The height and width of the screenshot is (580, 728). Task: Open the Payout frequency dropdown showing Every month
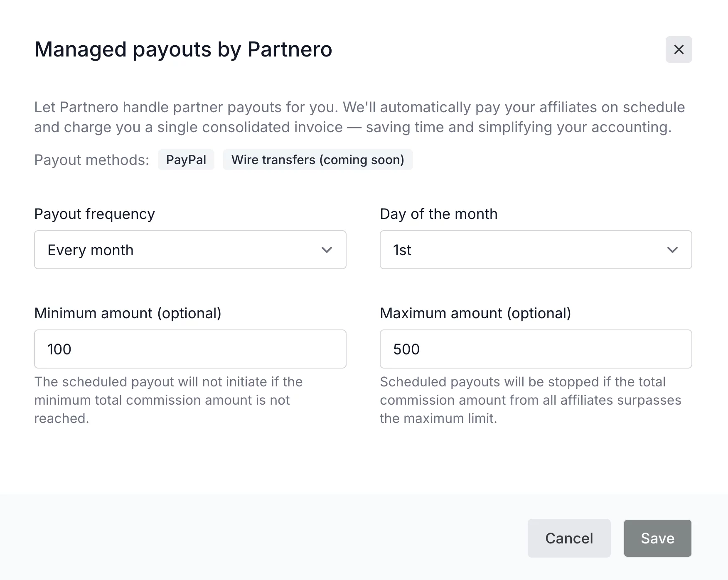coord(183,250)
